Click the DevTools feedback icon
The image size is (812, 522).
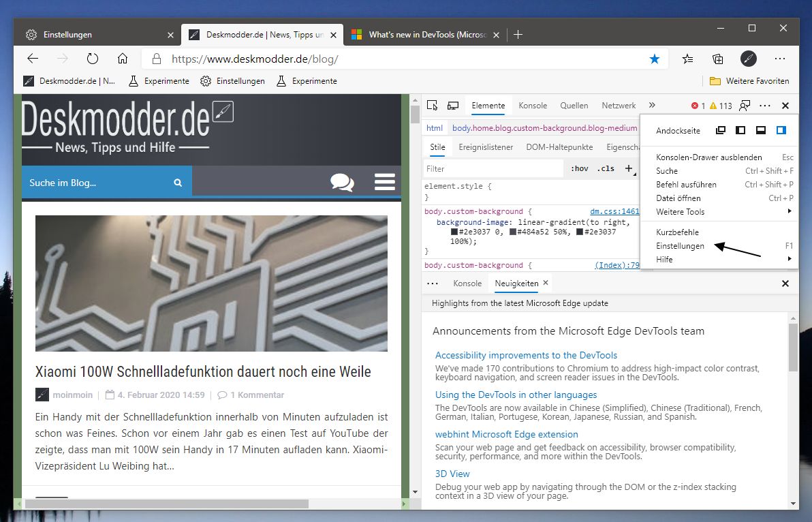pyautogui.click(x=745, y=106)
